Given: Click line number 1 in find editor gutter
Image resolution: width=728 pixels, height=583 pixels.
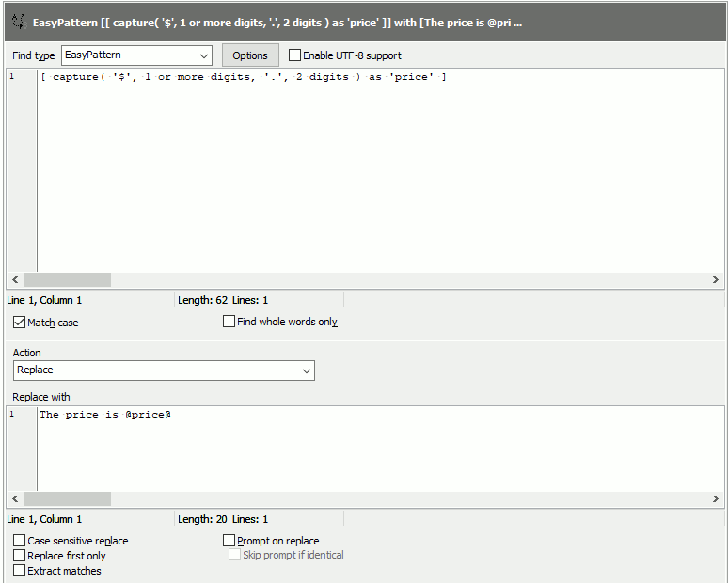Looking at the screenshot, I should point(12,77).
